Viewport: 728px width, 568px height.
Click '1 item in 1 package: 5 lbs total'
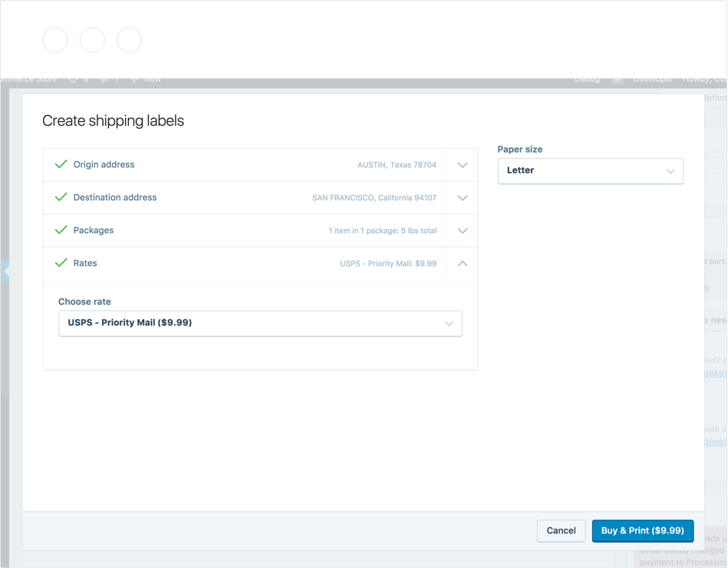[383, 231]
